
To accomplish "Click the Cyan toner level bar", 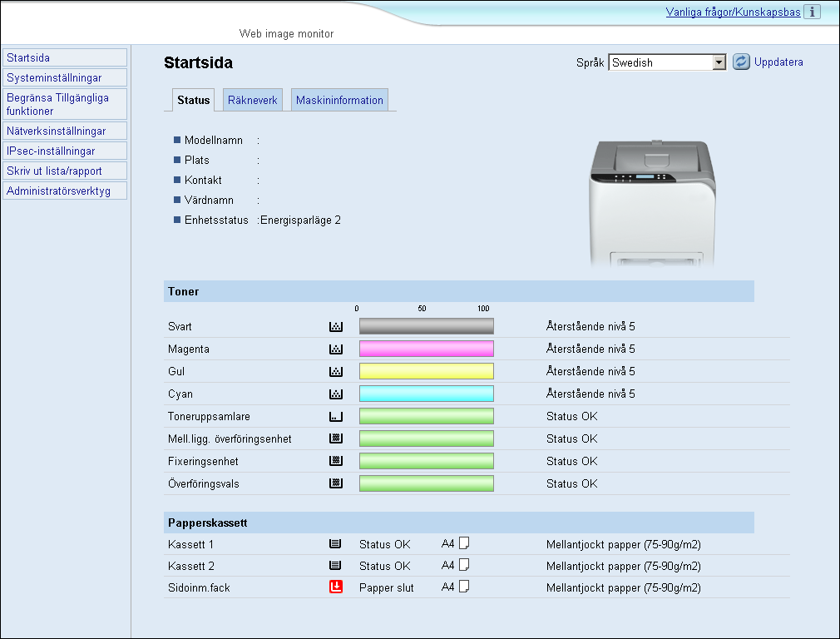I will coord(427,394).
